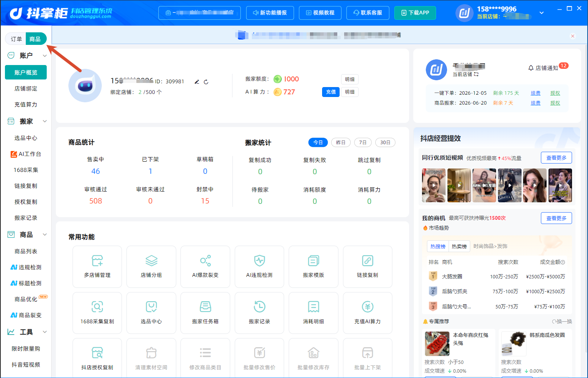The width and height of the screenshot is (588, 378).
Task: Click 授权 link for 商品搬家
Action: [x=555, y=103]
